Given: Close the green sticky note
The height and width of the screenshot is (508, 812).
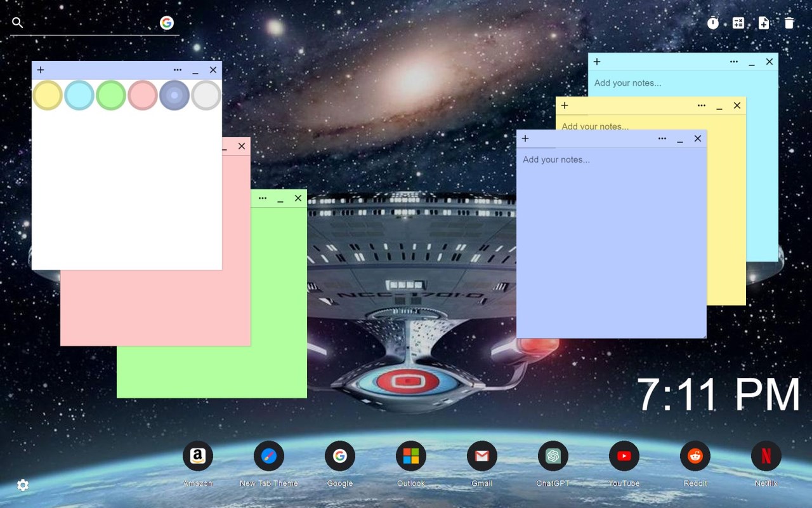Looking at the screenshot, I should [x=298, y=198].
